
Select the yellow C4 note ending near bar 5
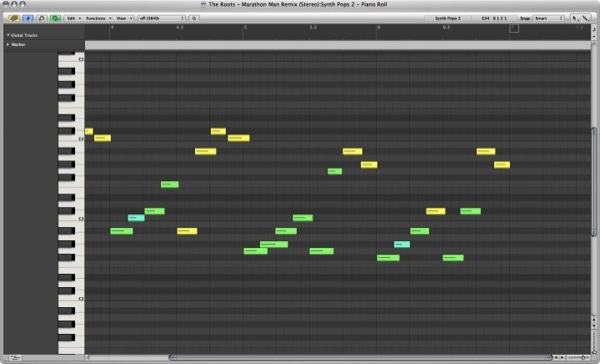coord(239,138)
